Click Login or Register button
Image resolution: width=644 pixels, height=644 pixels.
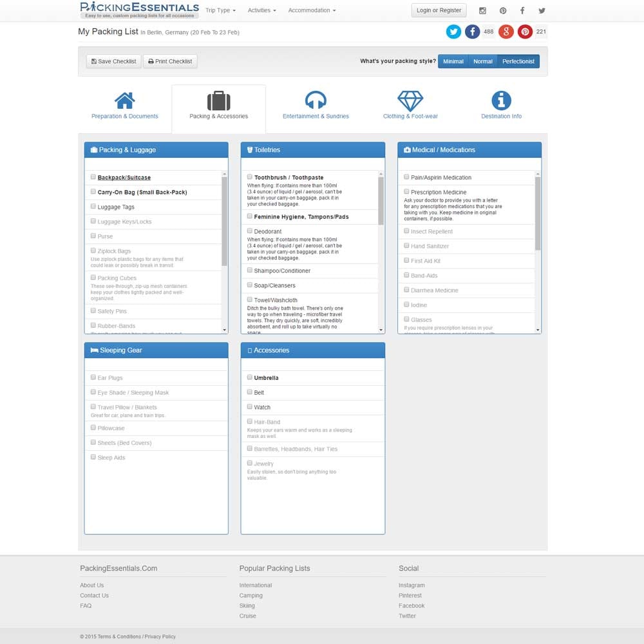[x=439, y=10]
